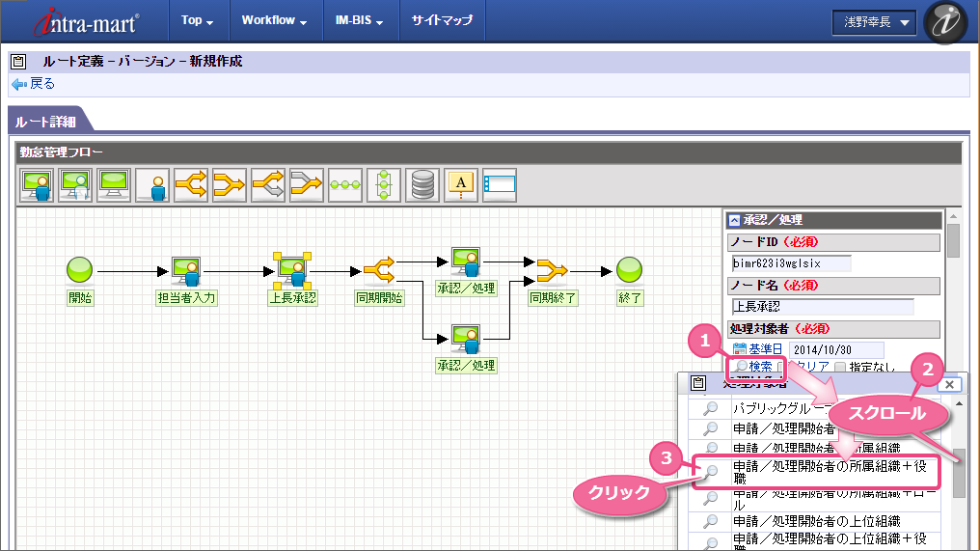Click magnifier for 申請/処理開始者の上位組織 row
980x551 pixels.
tap(711, 520)
